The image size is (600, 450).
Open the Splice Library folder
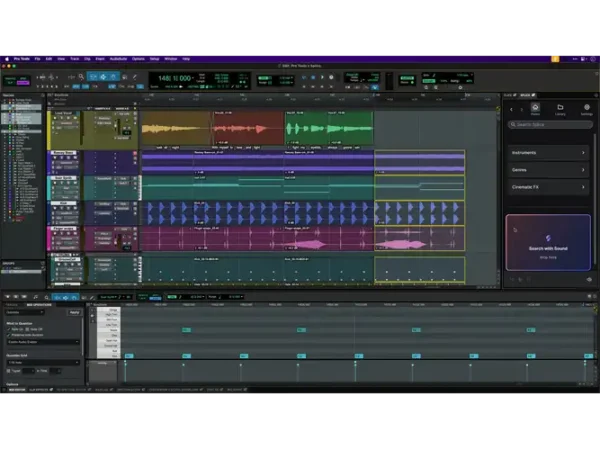click(x=560, y=109)
